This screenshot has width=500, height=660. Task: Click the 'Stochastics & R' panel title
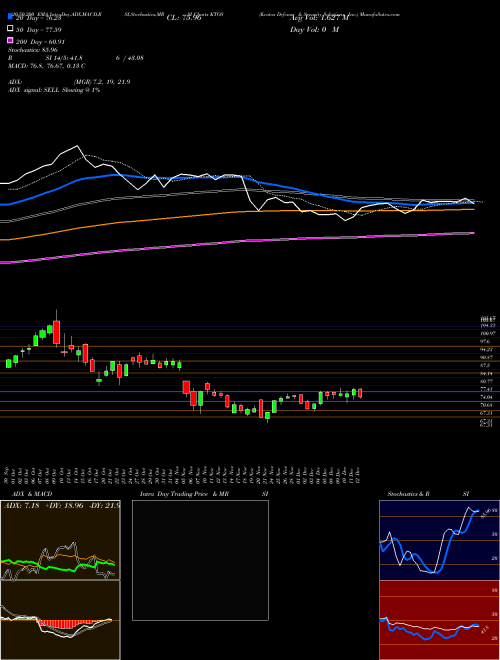click(408, 494)
